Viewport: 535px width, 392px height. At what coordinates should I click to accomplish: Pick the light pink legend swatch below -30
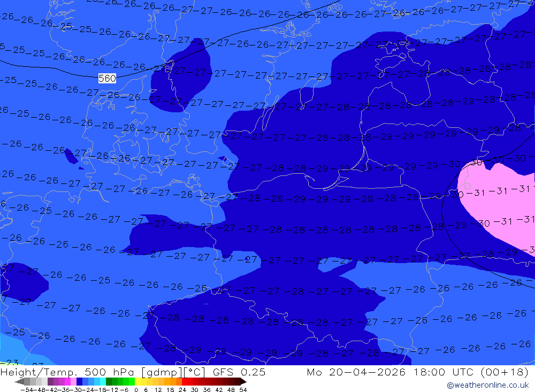click(x=73, y=382)
